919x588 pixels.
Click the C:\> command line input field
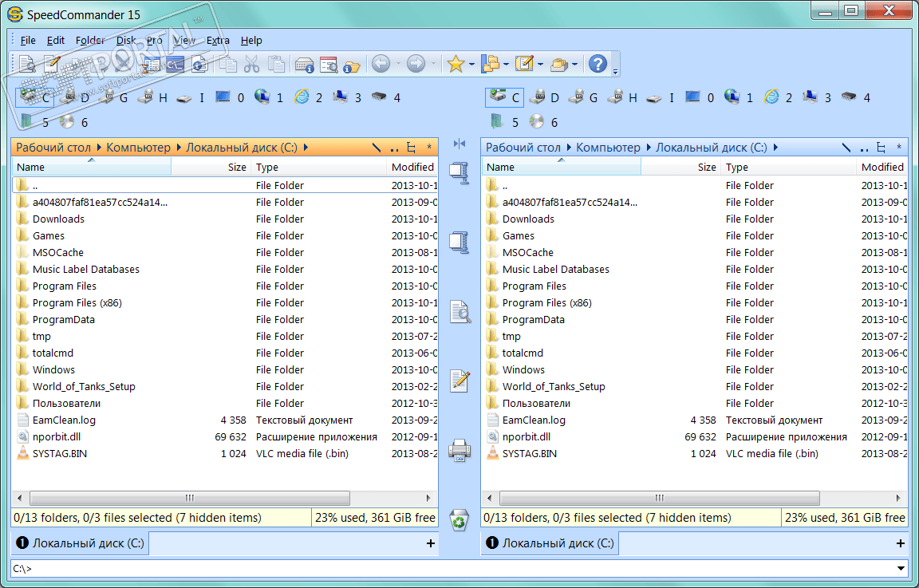point(452,568)
